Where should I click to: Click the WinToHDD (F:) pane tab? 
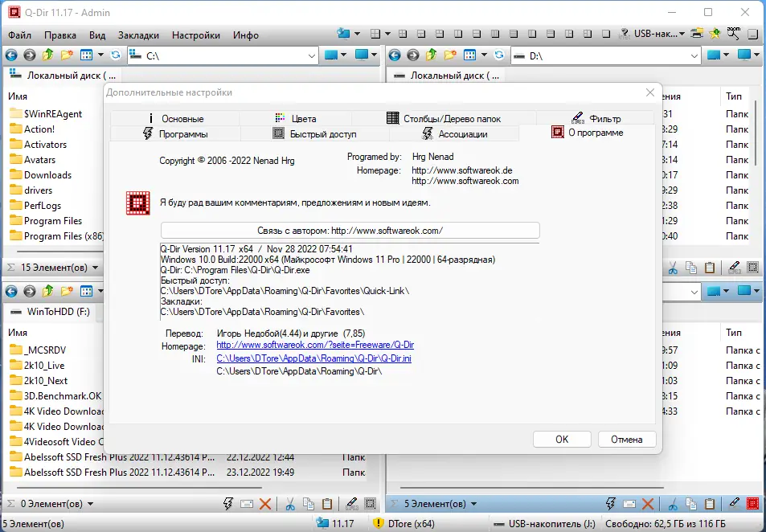51,312
